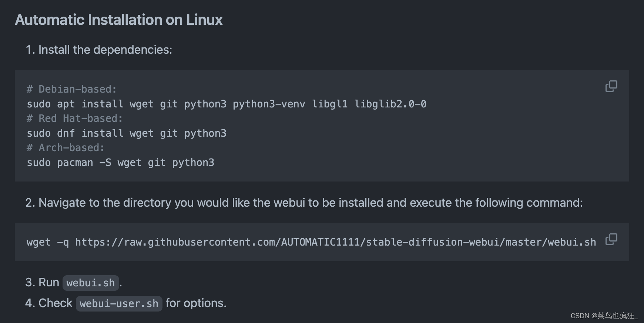The width and height of the screenshot is (644, 323).
Task: Copy the dependencies install code block
Action: click(611, 86)
